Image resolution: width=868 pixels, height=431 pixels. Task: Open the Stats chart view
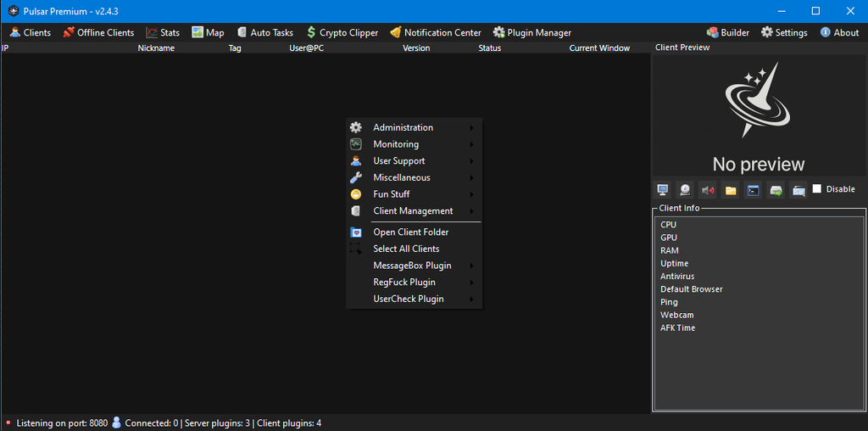pyautogui.click(x=163, y=33)
